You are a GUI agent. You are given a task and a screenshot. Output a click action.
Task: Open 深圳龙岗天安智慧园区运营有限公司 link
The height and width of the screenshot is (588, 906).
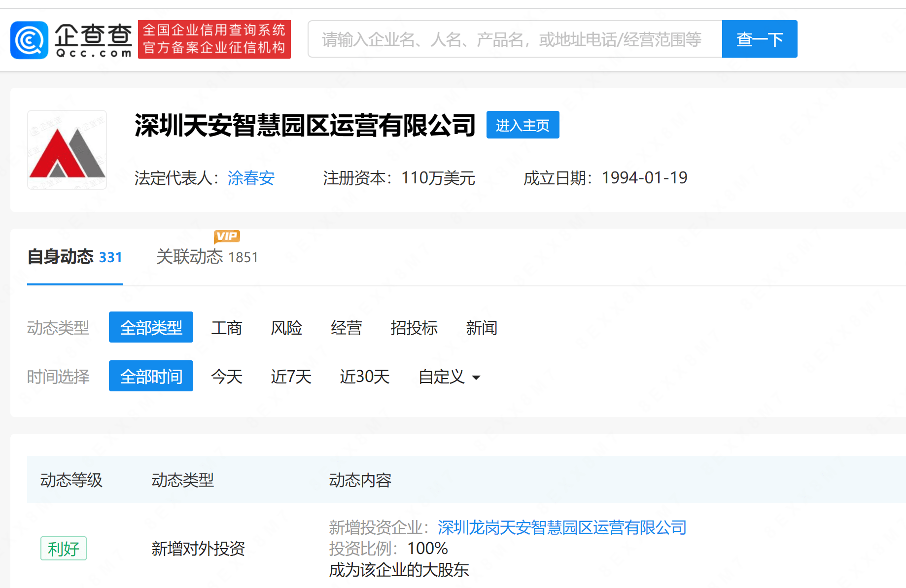[x=562, y=527]
